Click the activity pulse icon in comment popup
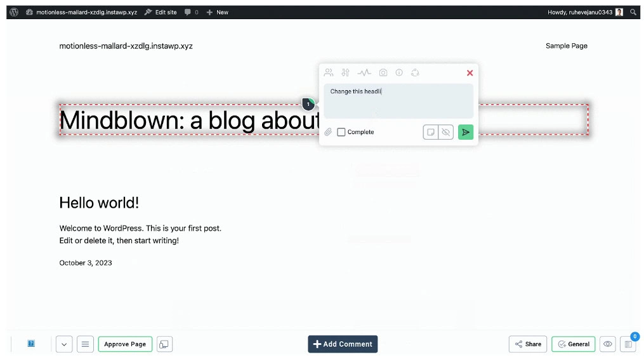The image size is (644, 357). 364,73
